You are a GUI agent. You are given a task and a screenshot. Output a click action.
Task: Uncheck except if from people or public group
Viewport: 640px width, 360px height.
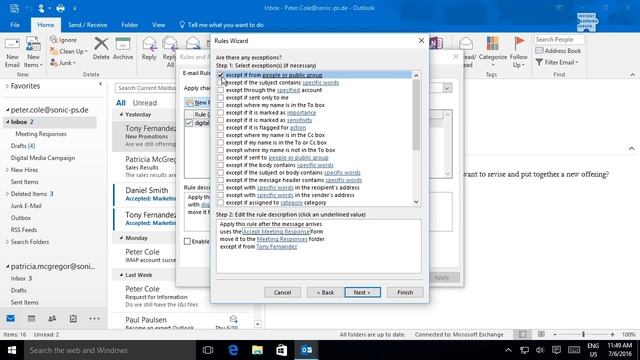click(x=220, y=75)
